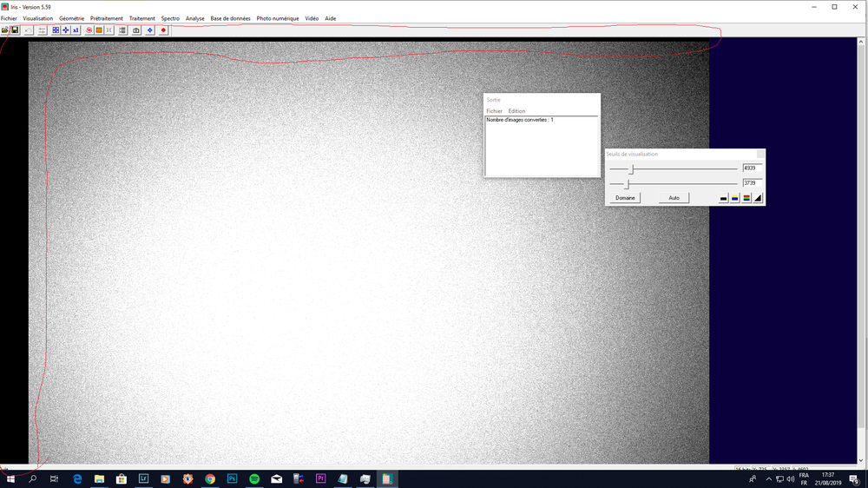868x488 pixels.
Task: Open the Aide menu
Action: (331, 18)
